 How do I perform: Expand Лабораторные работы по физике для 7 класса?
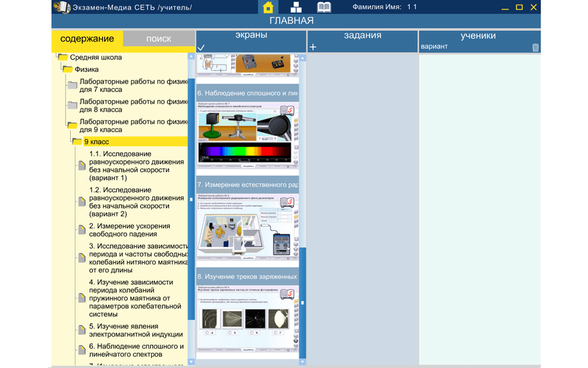pyautogui.click(x=133, y=85)
